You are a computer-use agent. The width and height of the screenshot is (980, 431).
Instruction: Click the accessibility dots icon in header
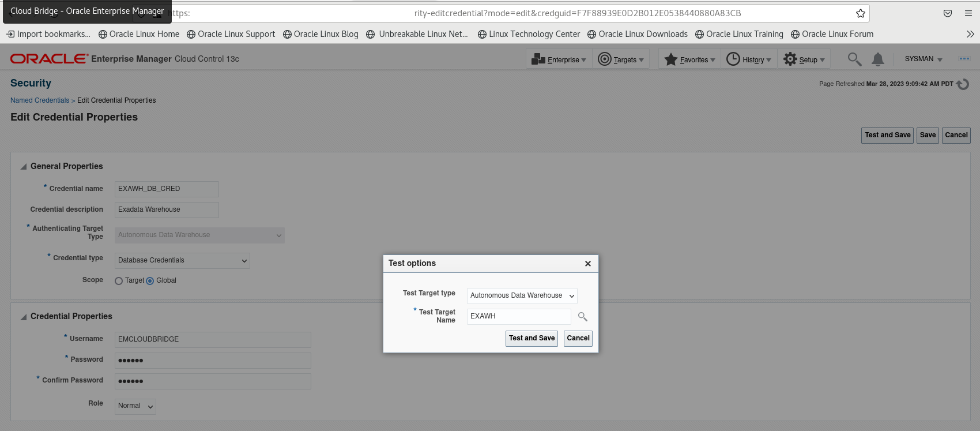[x=964, y=59]
